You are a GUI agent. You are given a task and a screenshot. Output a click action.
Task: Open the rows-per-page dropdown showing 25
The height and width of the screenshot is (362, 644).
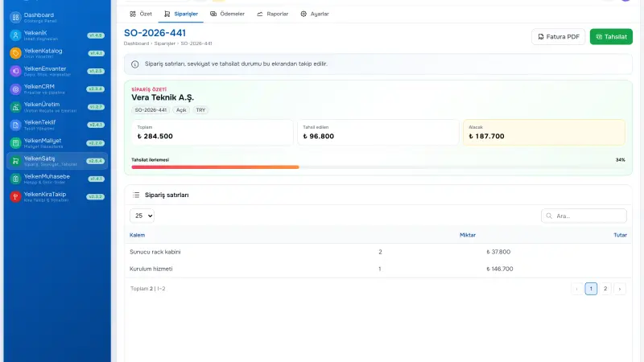142,216
